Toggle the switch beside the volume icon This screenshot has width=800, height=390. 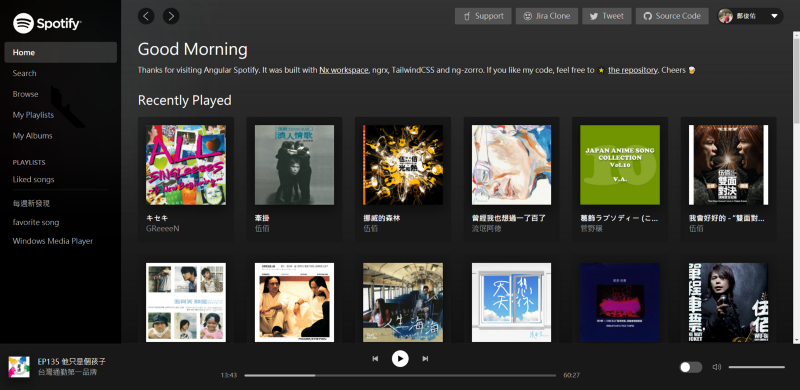[x=691, y=367]
